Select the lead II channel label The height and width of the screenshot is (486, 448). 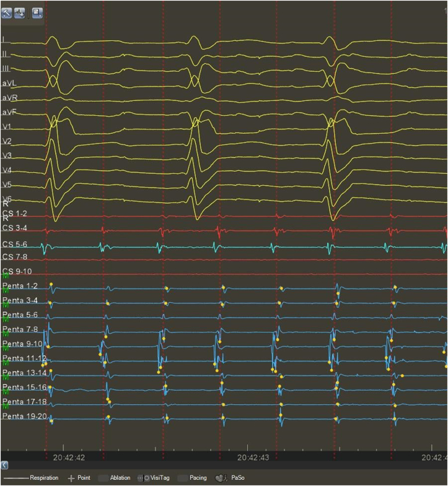tap(4, 54)
